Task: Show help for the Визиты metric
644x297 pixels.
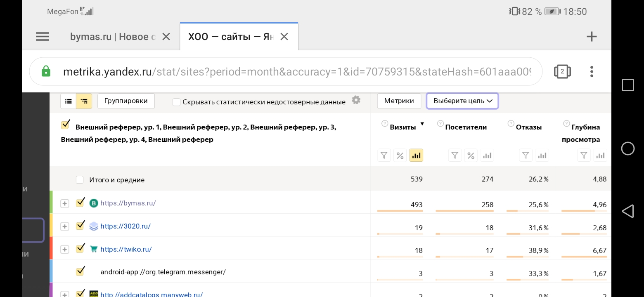Action: 385,123
